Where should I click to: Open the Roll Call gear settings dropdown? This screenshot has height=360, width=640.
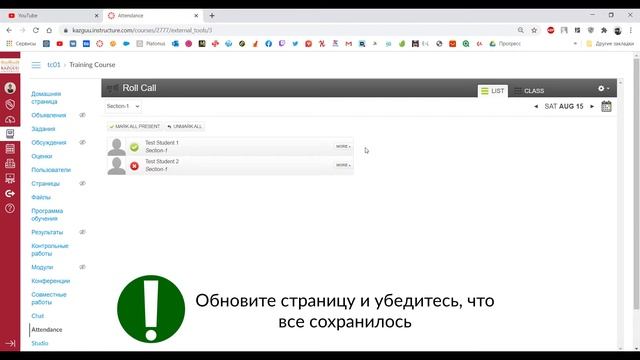pos(604,88)
